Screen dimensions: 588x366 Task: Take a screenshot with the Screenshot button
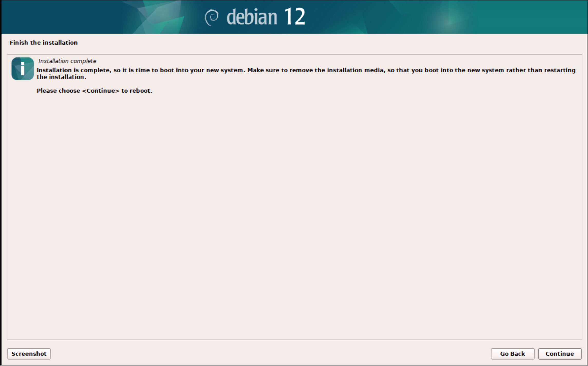pos(29,353)
